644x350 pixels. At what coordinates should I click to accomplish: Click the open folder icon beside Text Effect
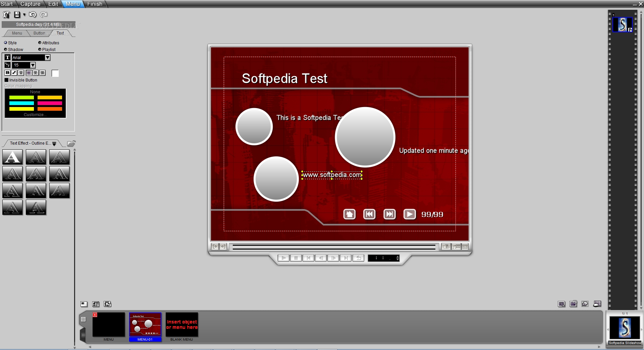(71, 144)
